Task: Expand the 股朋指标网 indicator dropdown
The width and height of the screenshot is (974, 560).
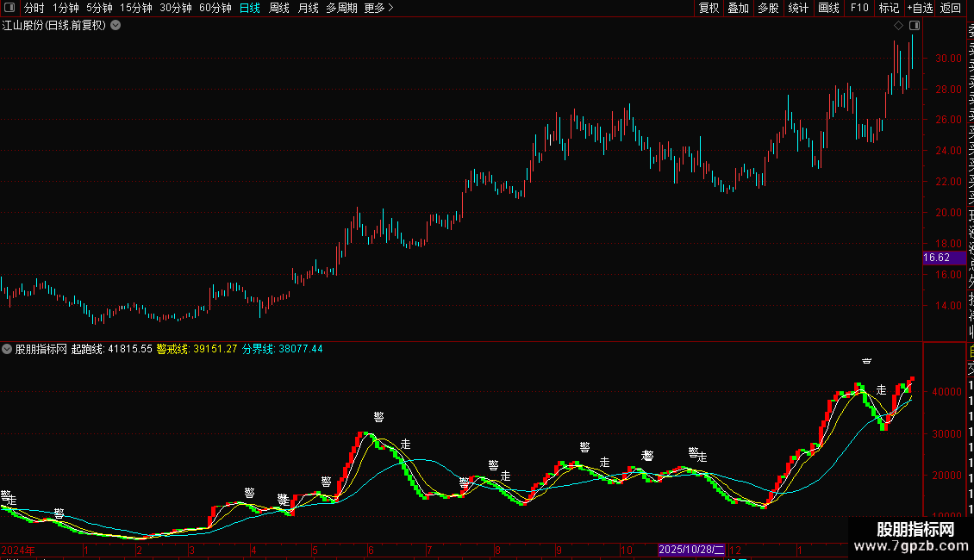Action: point(7,349)
